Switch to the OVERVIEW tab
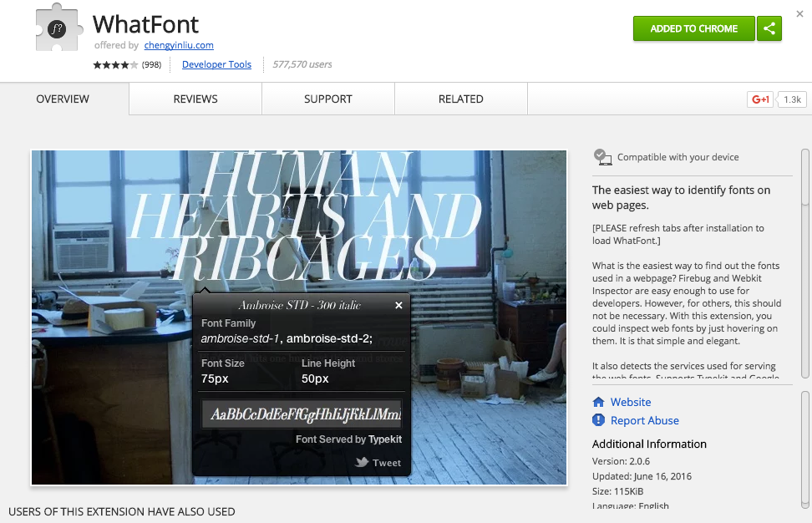Image resolution: width=812 pixels, height=523 pixels. [x=63, y=99]
